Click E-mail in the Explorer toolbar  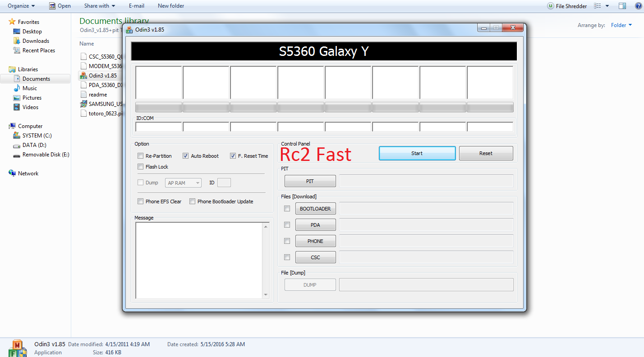(137, 6)
